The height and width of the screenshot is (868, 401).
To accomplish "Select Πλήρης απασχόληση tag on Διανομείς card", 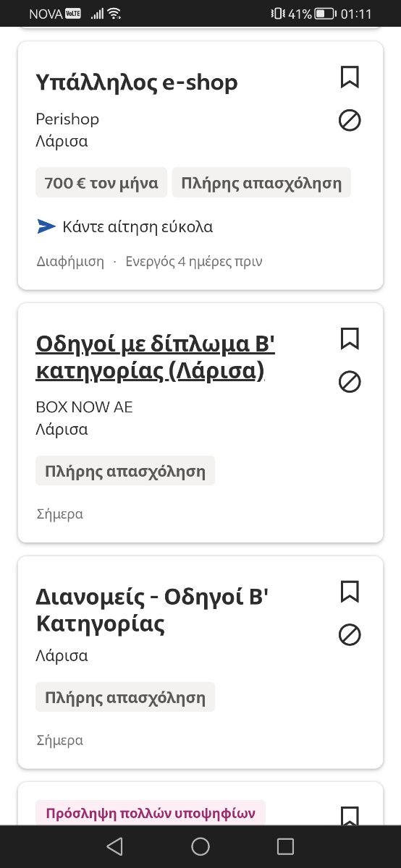I will pyautogui.click(x=125, y=698).
